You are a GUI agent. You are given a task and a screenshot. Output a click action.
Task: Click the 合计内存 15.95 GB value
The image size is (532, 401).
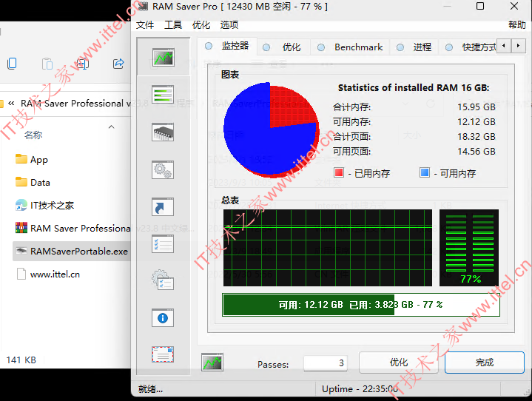pyautogui.click(x=477, y=107)
